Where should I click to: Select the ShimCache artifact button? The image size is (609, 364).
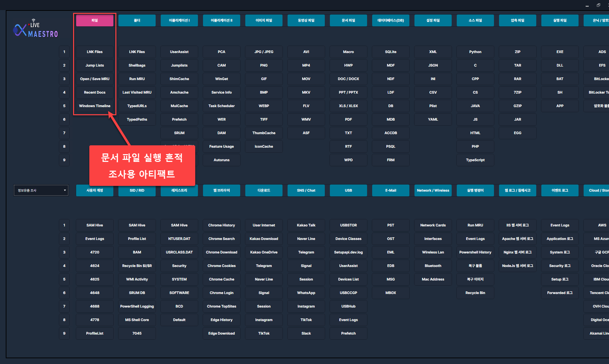tap(179, 79)
